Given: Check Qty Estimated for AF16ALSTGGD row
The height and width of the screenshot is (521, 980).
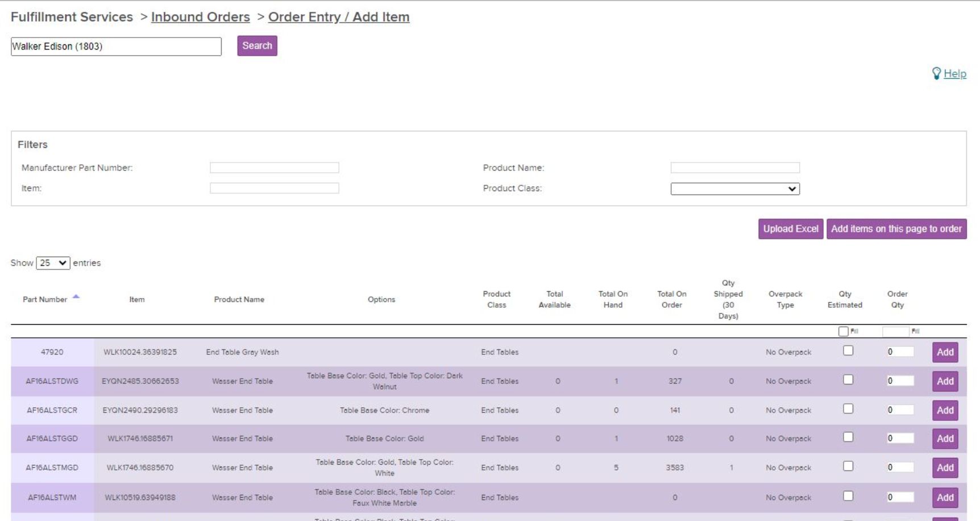Looking at the screenshot, I should click(x=848, y=437).
